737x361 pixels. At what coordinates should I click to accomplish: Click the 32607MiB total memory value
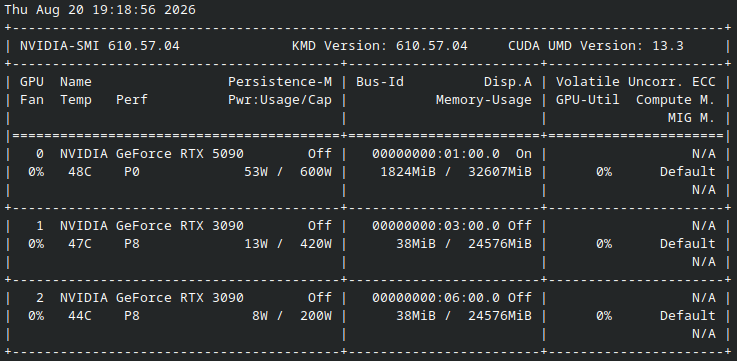pos(500,172)
